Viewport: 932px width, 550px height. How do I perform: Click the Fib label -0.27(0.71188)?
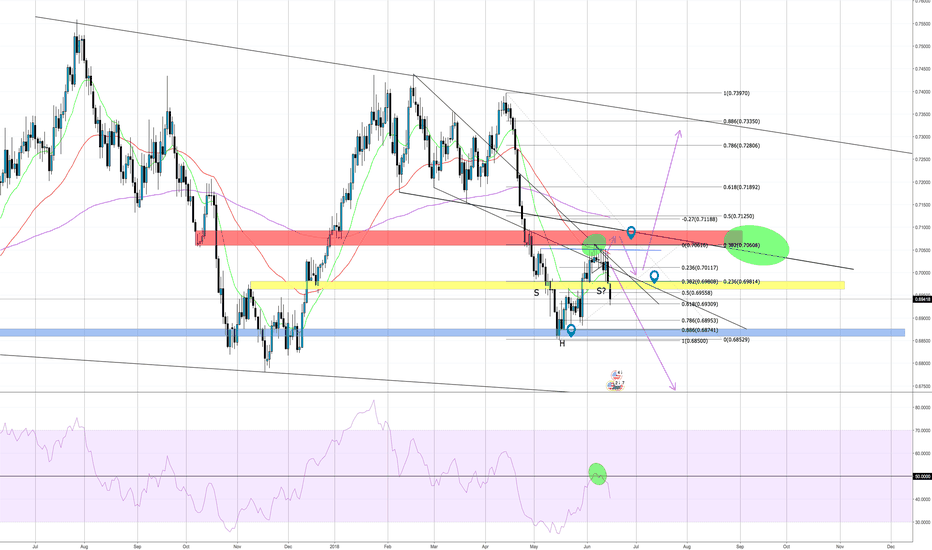click(700, 219)
